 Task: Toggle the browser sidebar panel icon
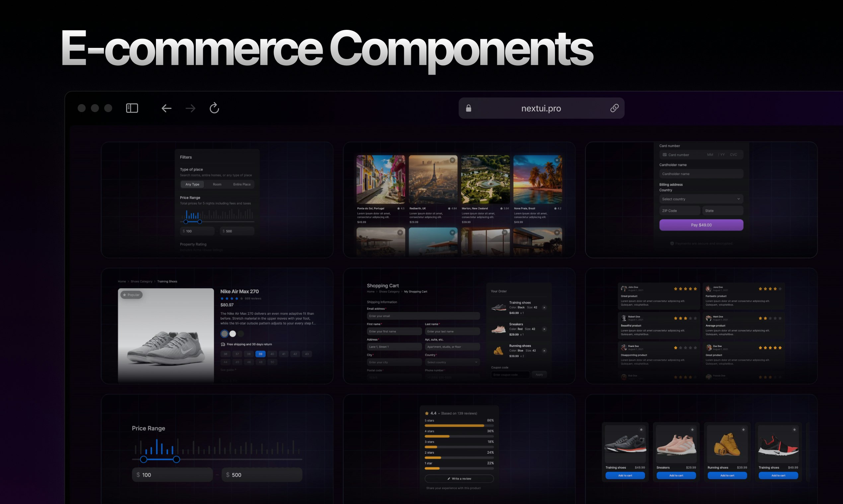click(x=132, y=108)
